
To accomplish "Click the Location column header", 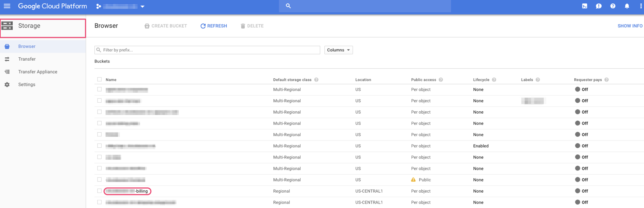I will [363, 80].
